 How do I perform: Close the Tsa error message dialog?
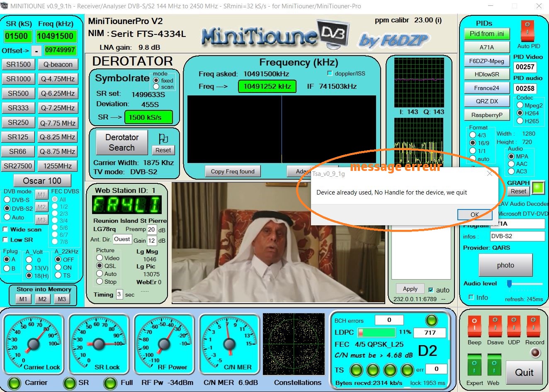point(490,173)
